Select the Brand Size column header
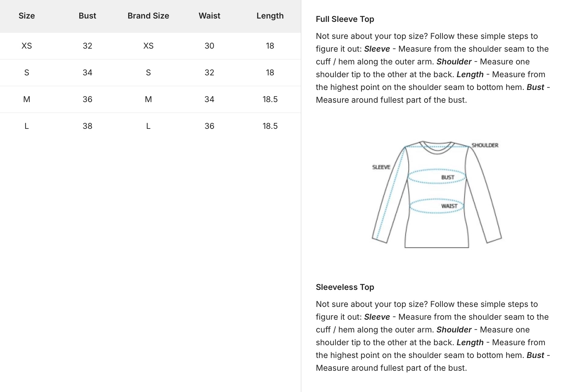Image resolution: width=573 pixels, height=392 pixels. (x=148, y=16)
